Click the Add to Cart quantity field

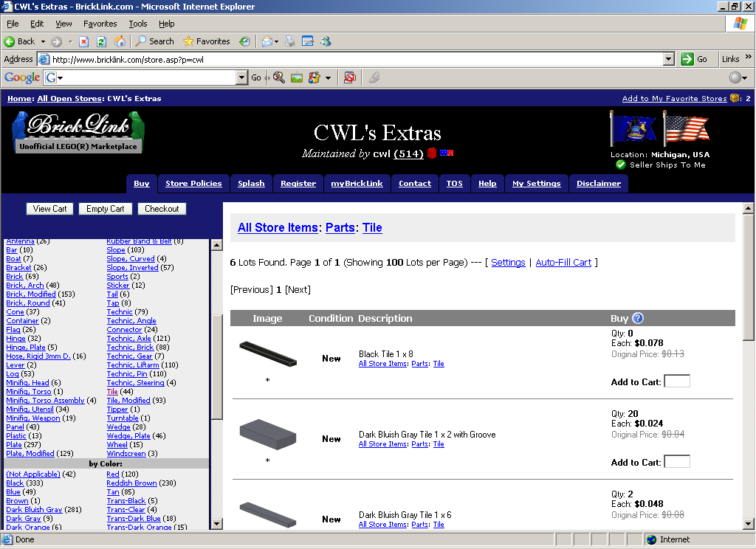[x=677, y=380]
